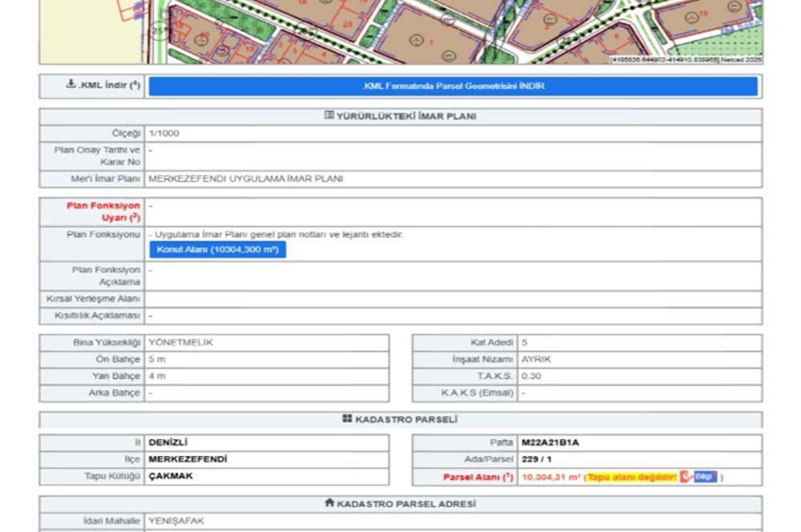
Task: Click parcel number 23 on the map
Action: coord(347,25)
